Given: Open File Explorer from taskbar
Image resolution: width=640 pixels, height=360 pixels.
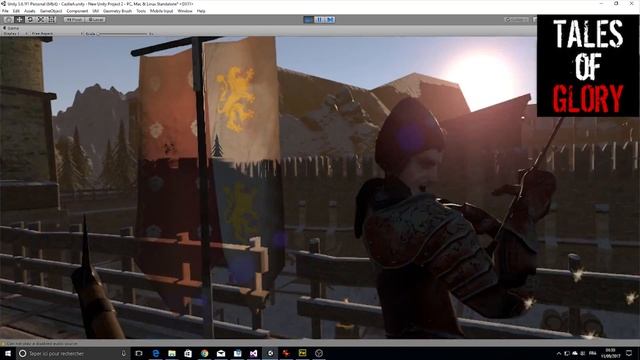Looking at the screenshot, I should (172, 353).
